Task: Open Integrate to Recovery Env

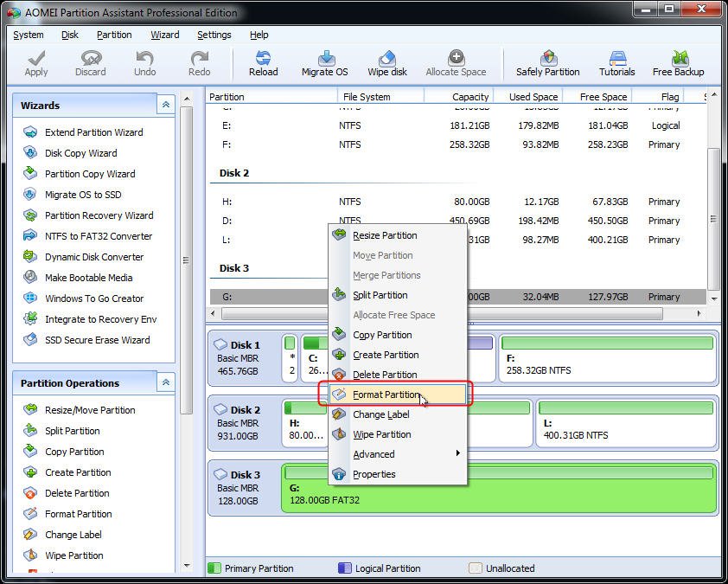Action: (x=90, y=319)
